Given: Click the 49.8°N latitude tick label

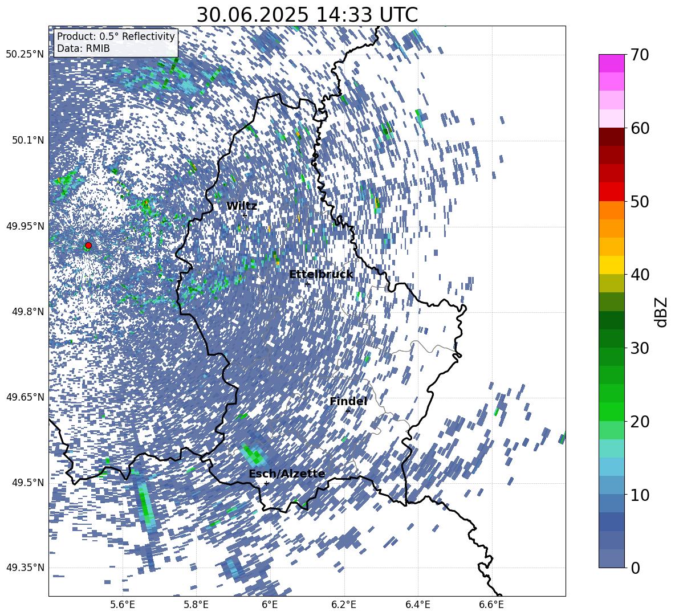Looking at the screenshot, I should click(28, 312).
